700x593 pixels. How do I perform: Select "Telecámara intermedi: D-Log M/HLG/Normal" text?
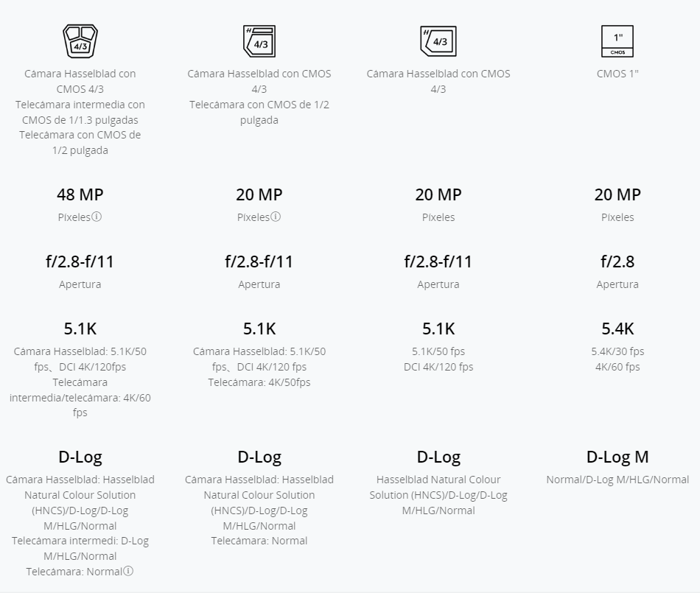[x=80, y=549]
